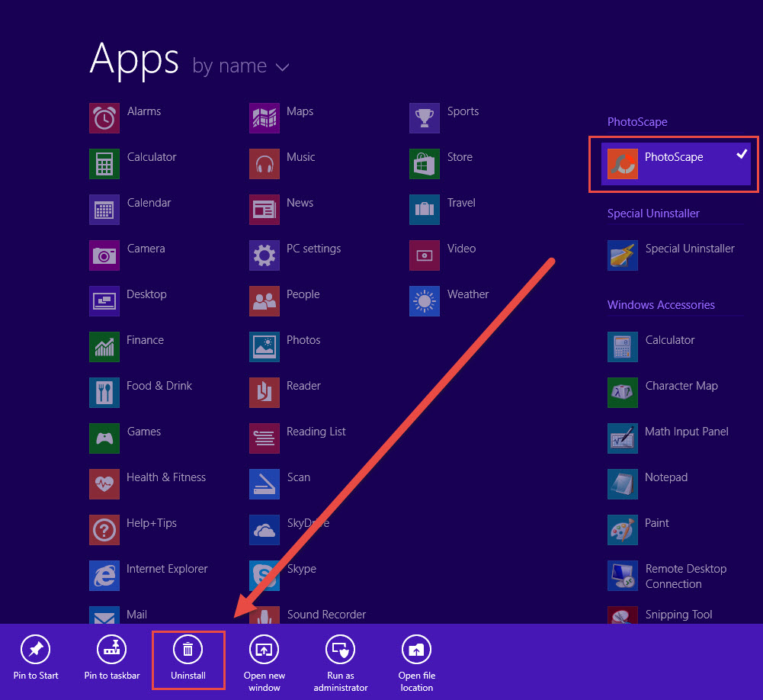
Task: Launch the Paint palette icon
Action: (x=623, y=530)
